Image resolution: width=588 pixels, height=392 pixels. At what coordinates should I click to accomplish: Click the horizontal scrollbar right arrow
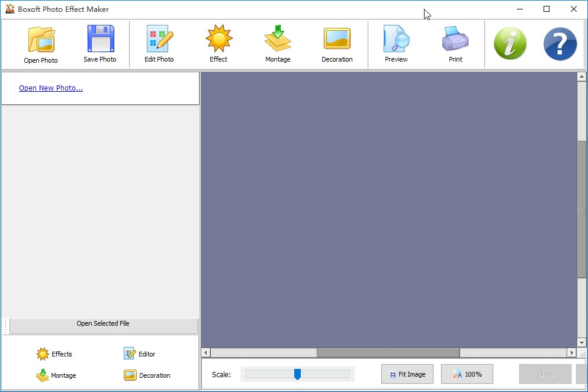571,352
